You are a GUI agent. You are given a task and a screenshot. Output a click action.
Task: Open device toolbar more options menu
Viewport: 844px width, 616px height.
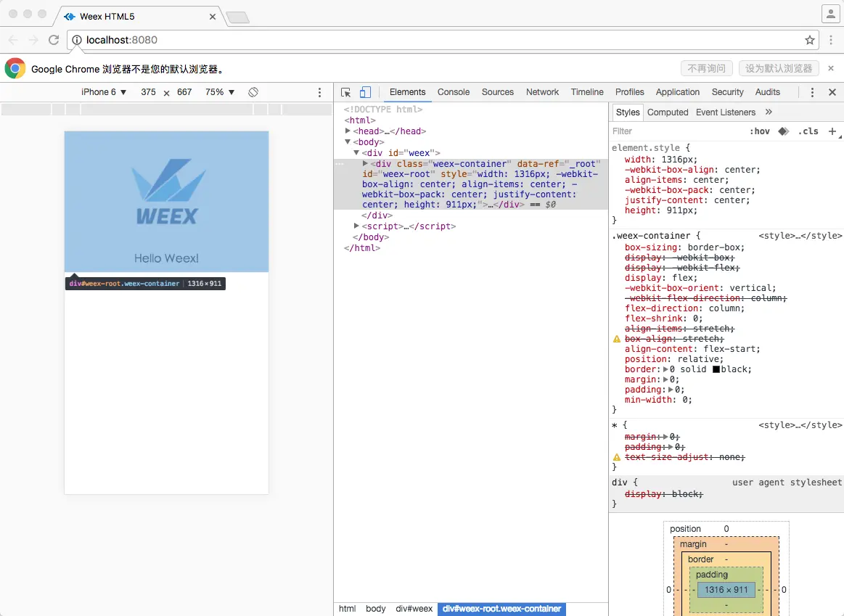click(319, 93)
